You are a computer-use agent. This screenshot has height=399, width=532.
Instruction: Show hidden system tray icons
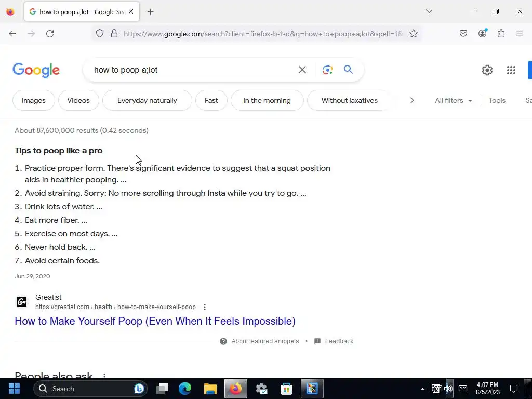click(422, 389)
